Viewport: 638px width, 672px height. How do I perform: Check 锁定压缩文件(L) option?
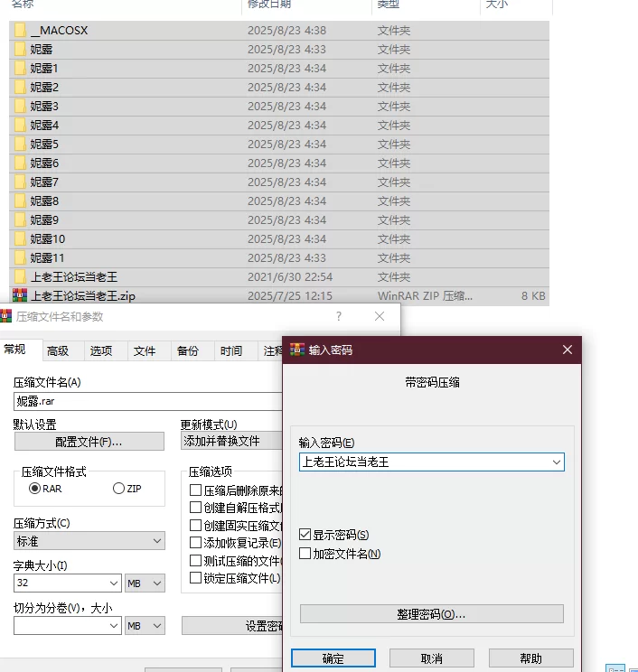[195, 578]
